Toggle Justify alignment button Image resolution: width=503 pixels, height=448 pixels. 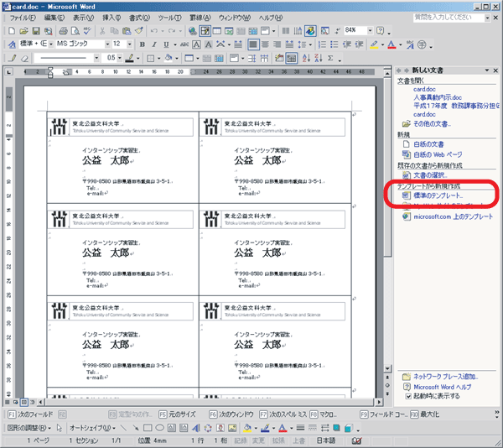pos(253,44)
